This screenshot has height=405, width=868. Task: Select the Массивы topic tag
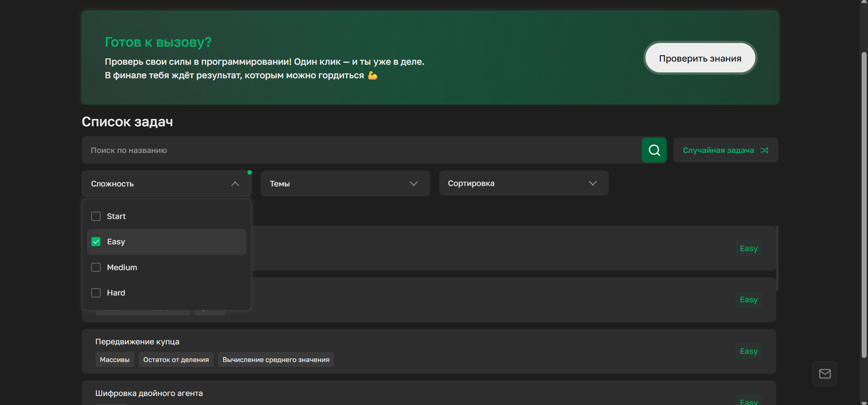tap(114, 360)
